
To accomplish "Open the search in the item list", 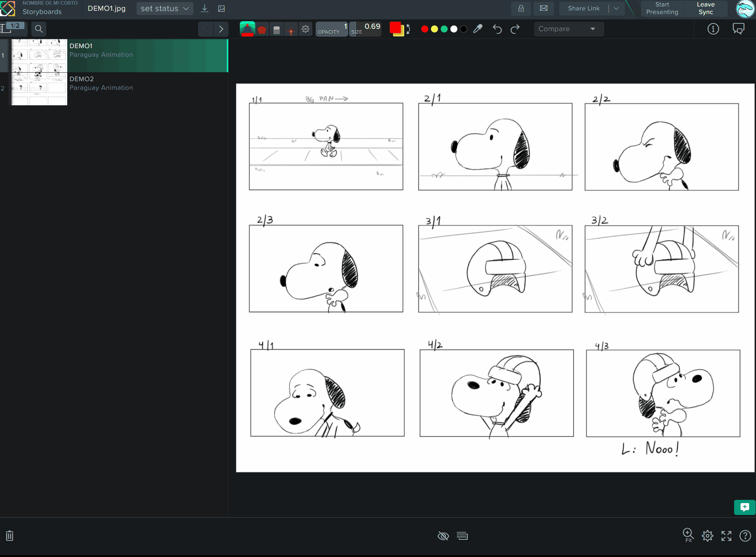I will point(39,29).
